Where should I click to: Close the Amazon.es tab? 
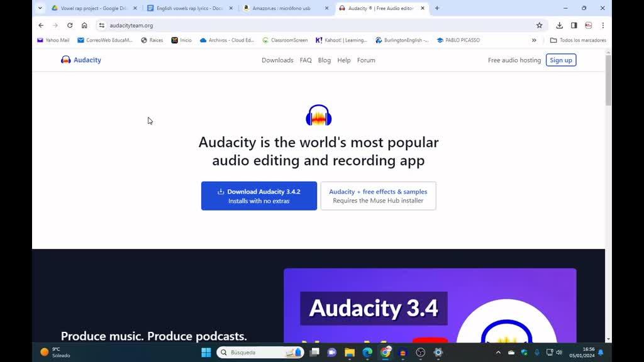(326, 8)
